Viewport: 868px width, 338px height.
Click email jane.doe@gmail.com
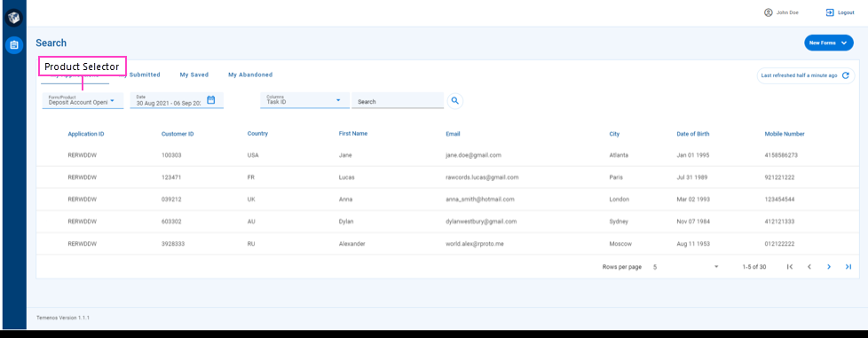[x=473, y=155]
